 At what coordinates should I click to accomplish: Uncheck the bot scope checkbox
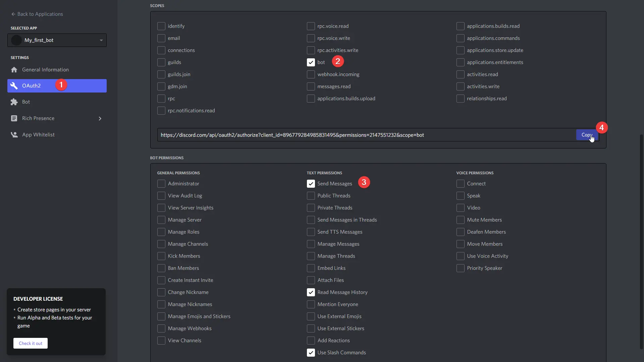pyautogui.click(x=311, y=62)
